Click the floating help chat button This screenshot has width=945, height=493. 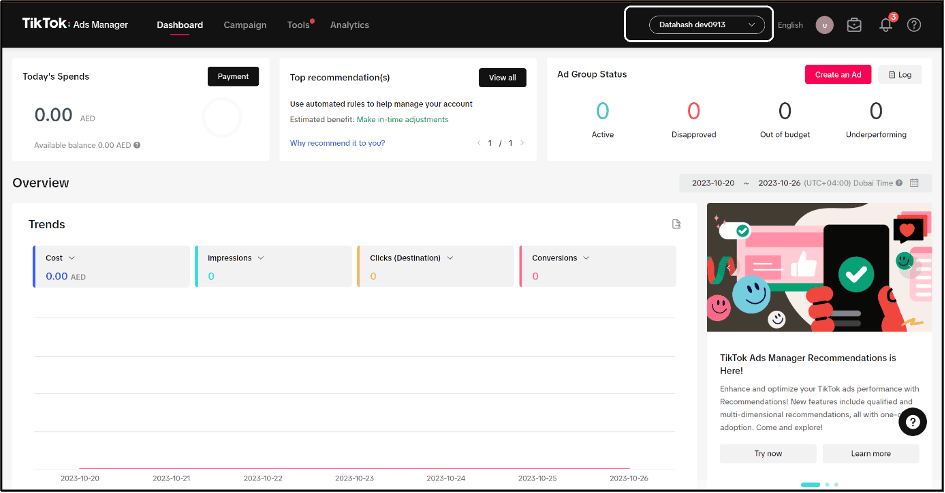click(x=912, y=422)
